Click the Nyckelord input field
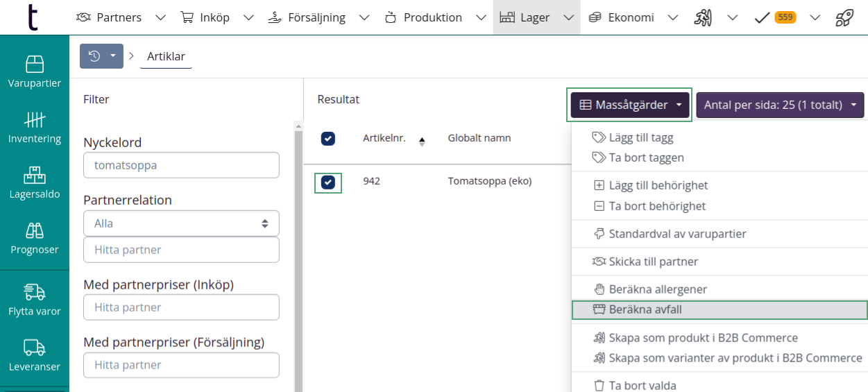This screenshot has height=392, width=868. click(181, 165)
